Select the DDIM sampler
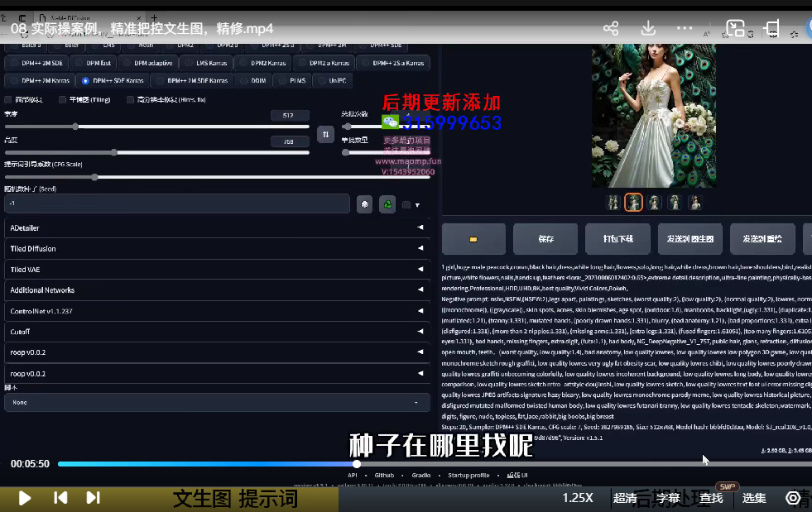The height and width of the screenshot is (512, 812). [x=252, y=81]
